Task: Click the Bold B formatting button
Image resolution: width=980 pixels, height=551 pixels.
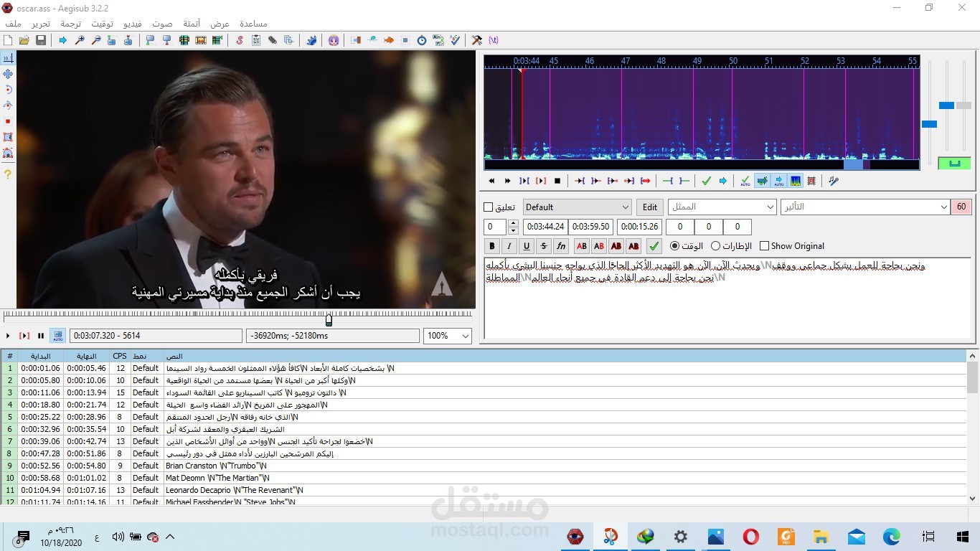Action: pos(492,246)
